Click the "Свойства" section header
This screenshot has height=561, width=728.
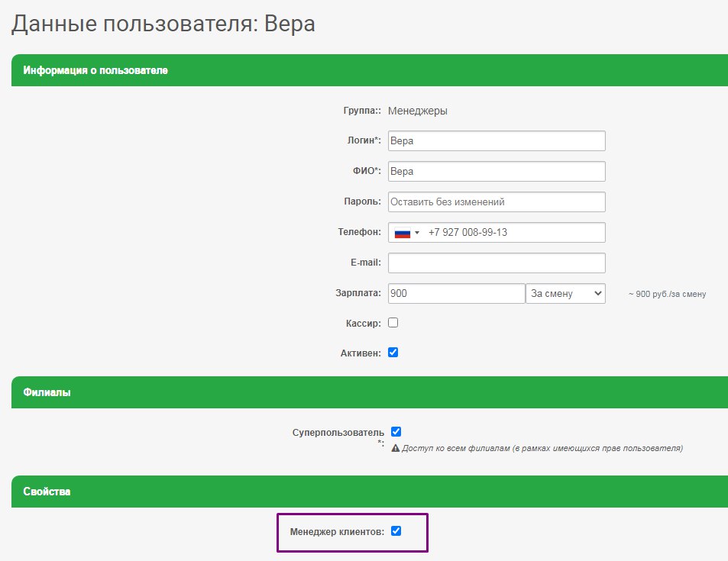pyautogui.click(x=45, y=492)
